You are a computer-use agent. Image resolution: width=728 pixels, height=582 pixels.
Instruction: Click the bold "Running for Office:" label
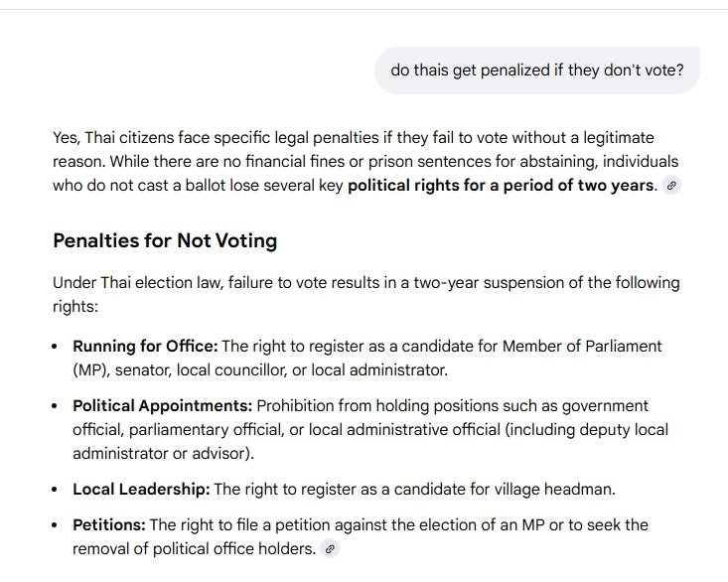[145, 347]
